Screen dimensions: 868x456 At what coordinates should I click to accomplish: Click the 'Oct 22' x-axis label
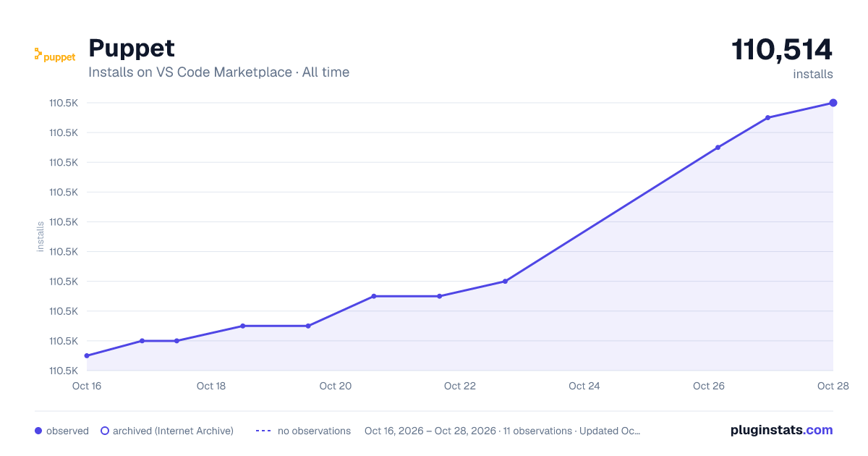tap(460, 386)
